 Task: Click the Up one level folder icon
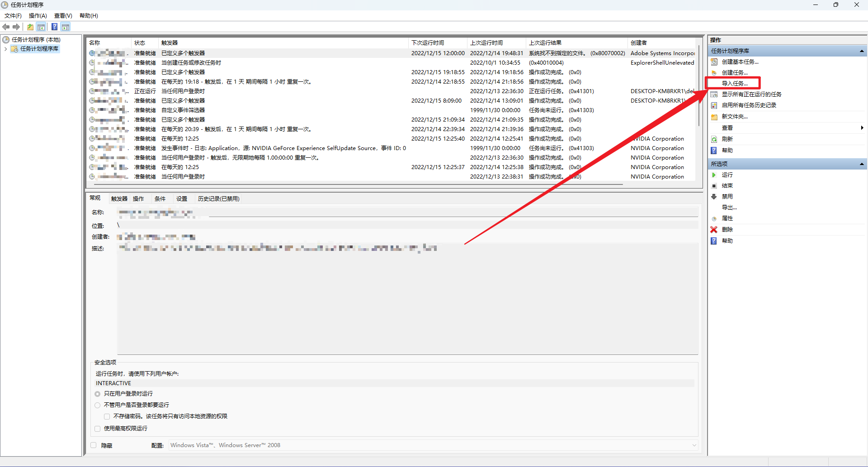30,27
